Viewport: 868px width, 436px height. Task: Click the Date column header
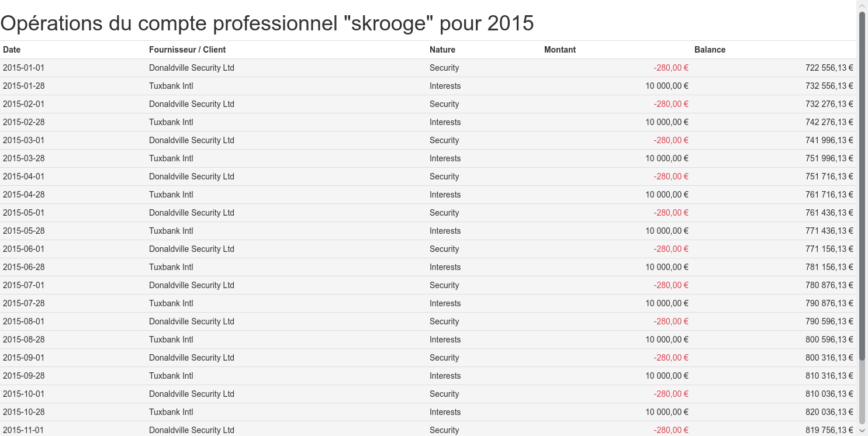point(12,50)
